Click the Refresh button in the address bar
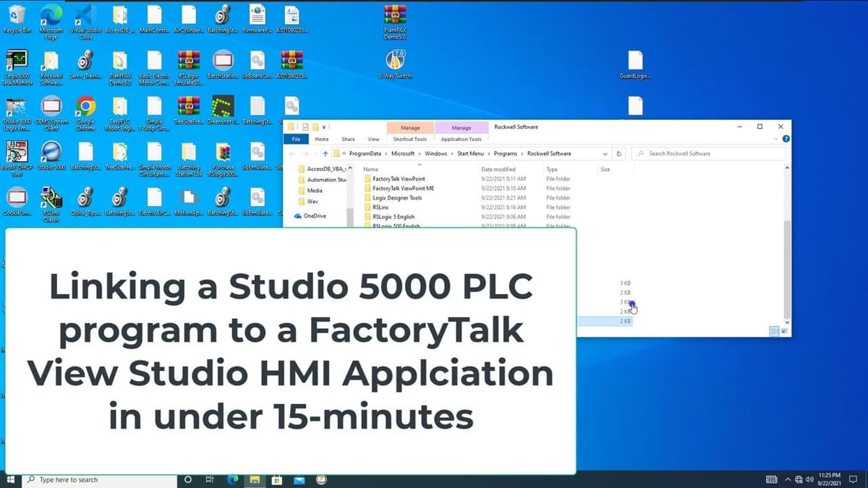Image resolution: width=868 pixels, height=488 pixels. tap(618, 154)
